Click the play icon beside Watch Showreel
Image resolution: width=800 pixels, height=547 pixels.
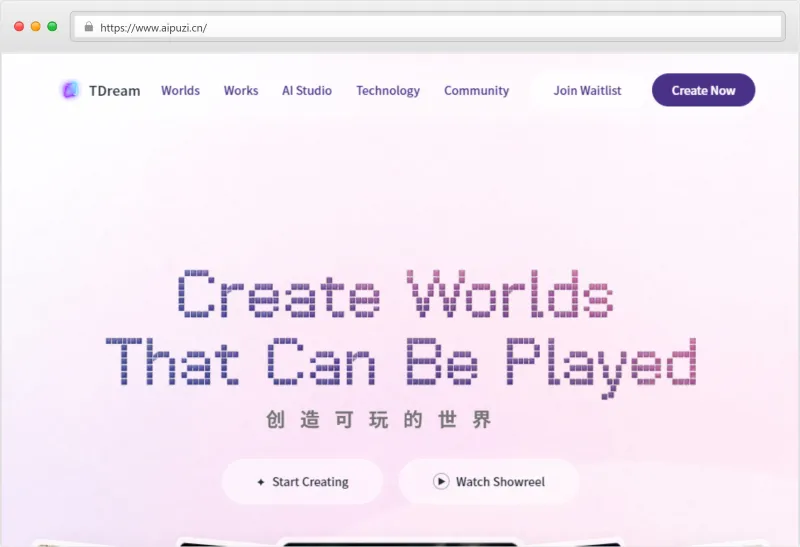pyautogui.click(x=441, y=481)
